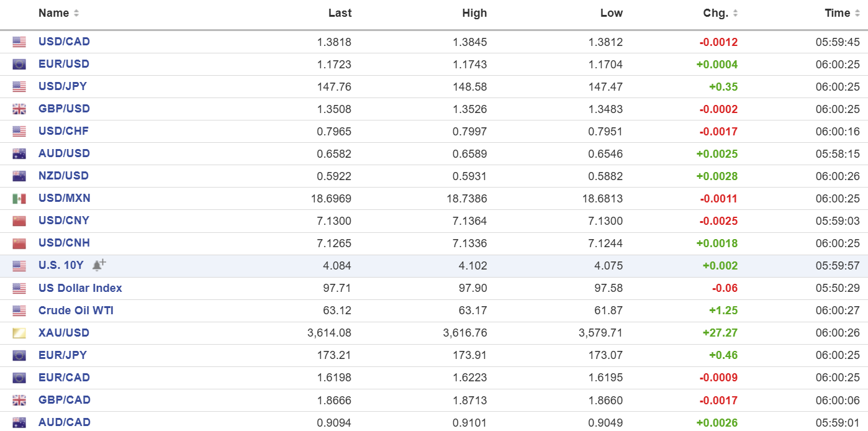Screen dimensions: 868x431
Task: Click the US flag icon beside USD/JPY
Action: pos(19,87)
